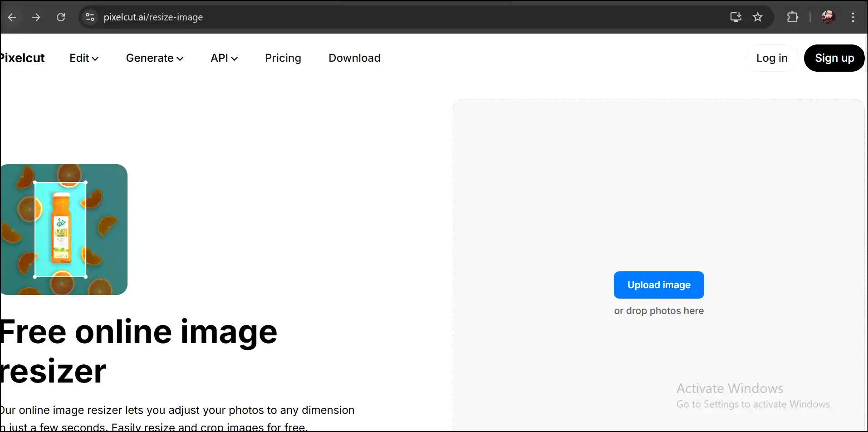Expand the Generate dropdown menu
This screenshot has width=868, height=432.
pos(155,58)
